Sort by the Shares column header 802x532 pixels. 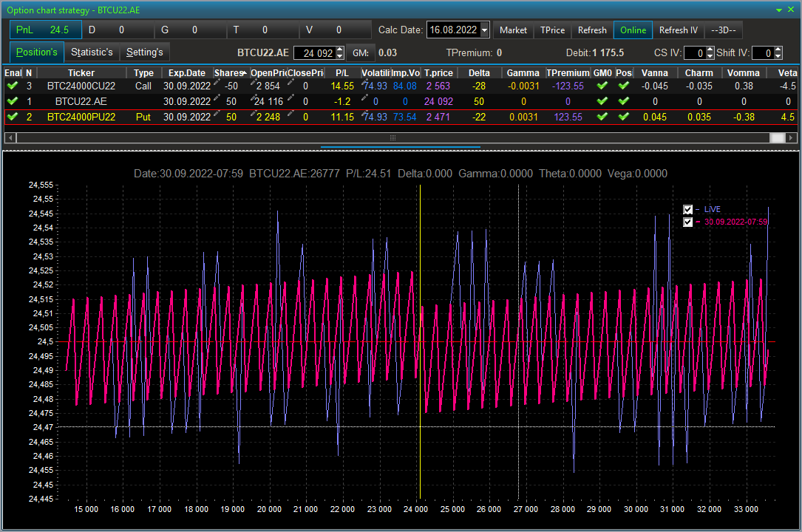[x=231, y=73]
